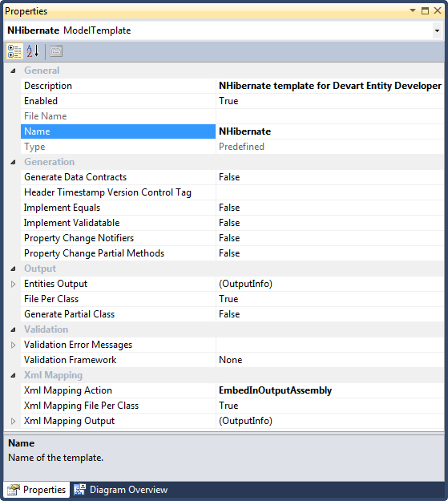The height and width of the screenshot is (501, 448).
Task: Select the Generate Partial Class label
Action: click(x=70, y=314)
